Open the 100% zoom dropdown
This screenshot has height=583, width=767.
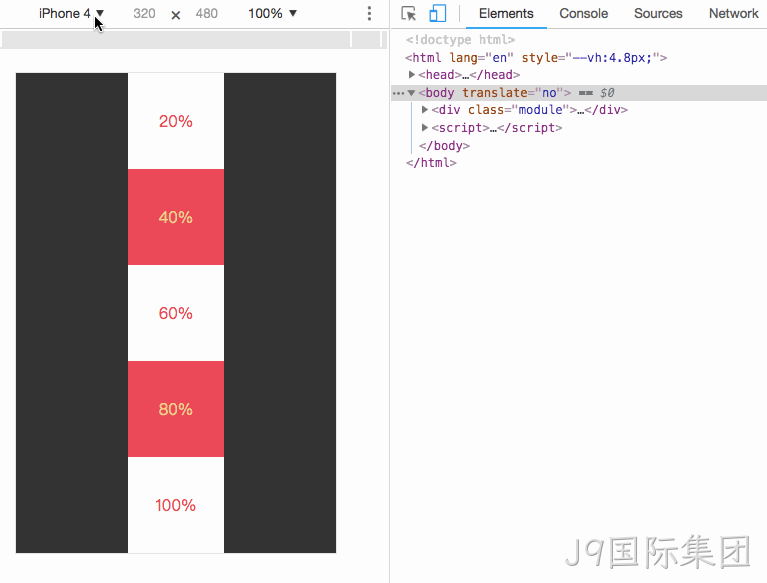coord(272,13)
